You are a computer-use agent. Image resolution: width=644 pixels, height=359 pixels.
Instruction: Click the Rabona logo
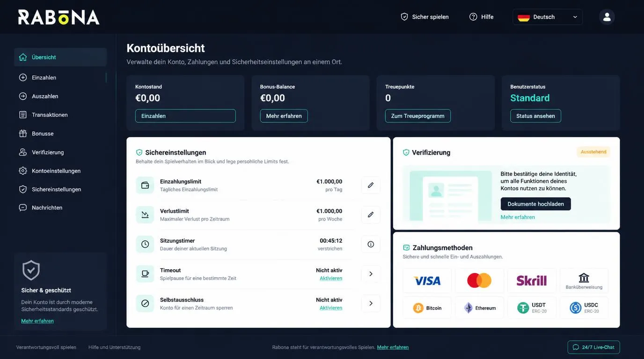click(x=59, y=17)
